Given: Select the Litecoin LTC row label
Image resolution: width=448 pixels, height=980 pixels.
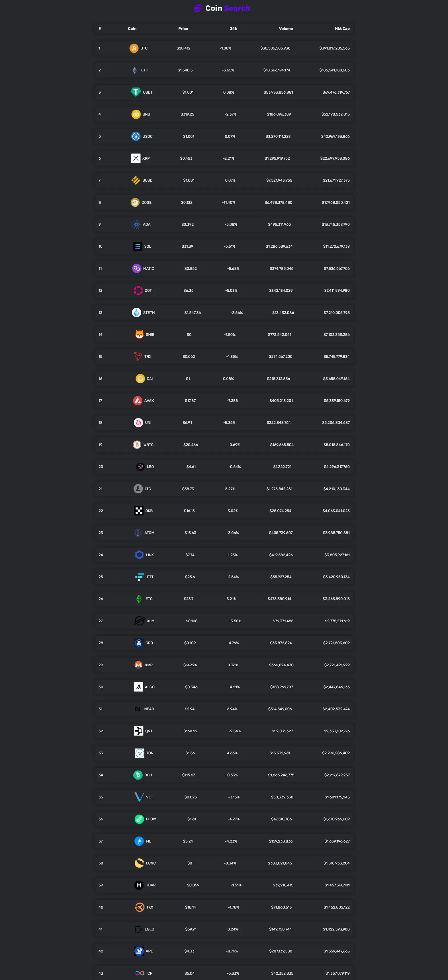Looking at the screenshot, I should pos(148,489).
